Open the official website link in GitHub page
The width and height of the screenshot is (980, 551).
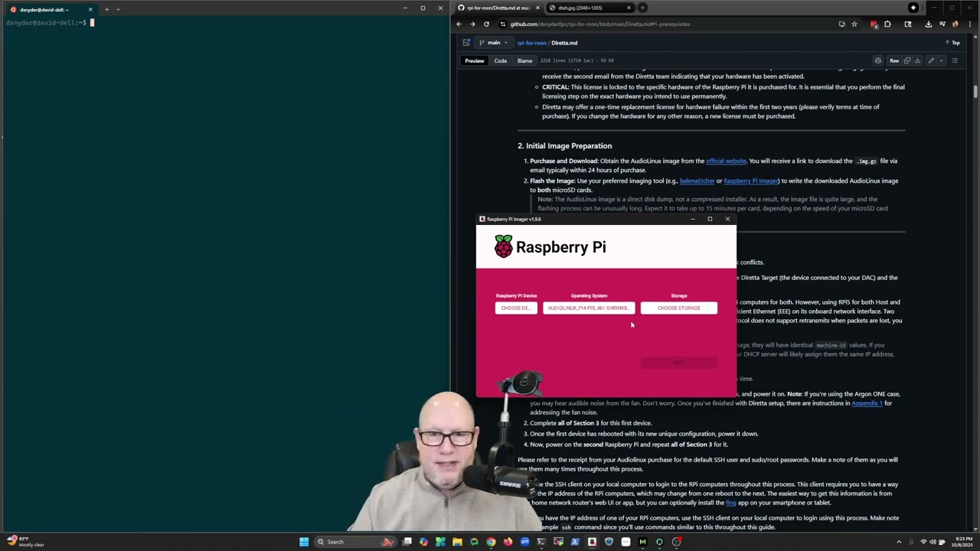pos(726,161)
